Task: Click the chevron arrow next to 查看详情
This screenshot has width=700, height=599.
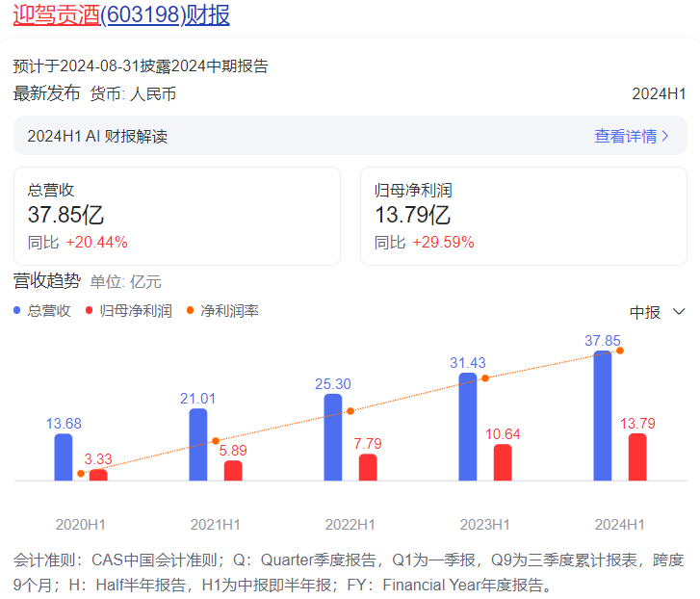Action: (665, 136)
